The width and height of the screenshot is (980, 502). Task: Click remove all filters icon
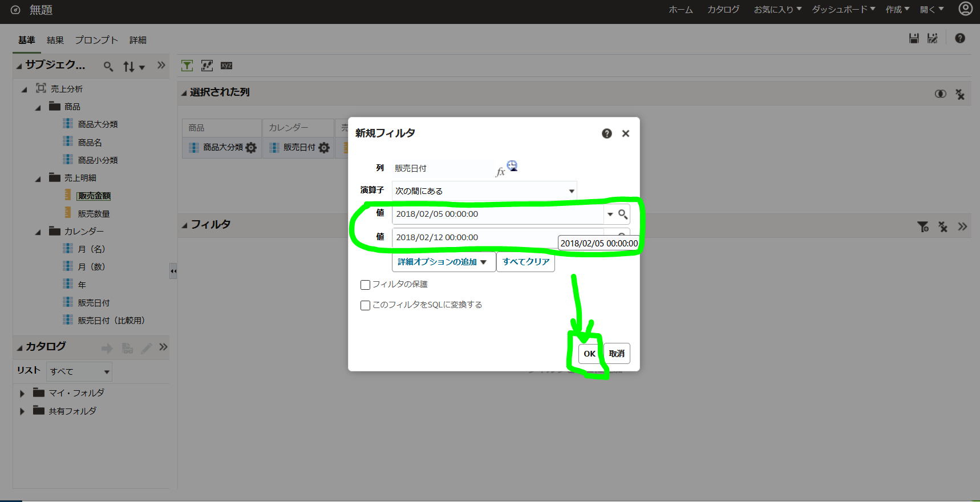(943, 227)
